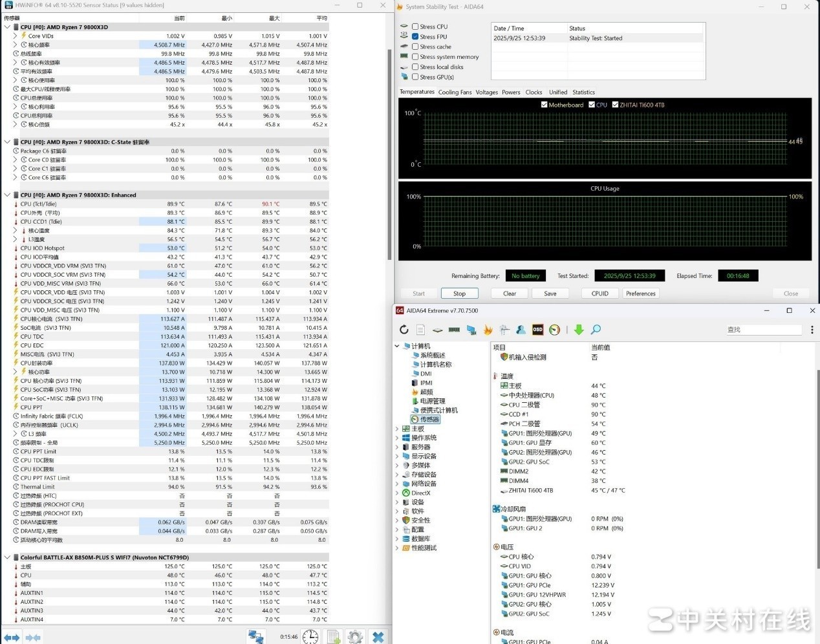Open the OSD panel toolbar icon

click(x=537, y=330)
